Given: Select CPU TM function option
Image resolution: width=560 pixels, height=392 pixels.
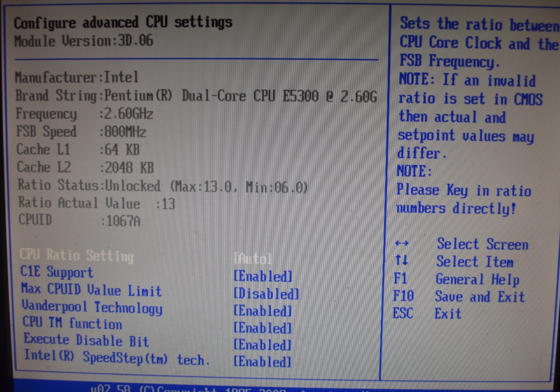Looking at the screenshot, I should click(72, 324).
